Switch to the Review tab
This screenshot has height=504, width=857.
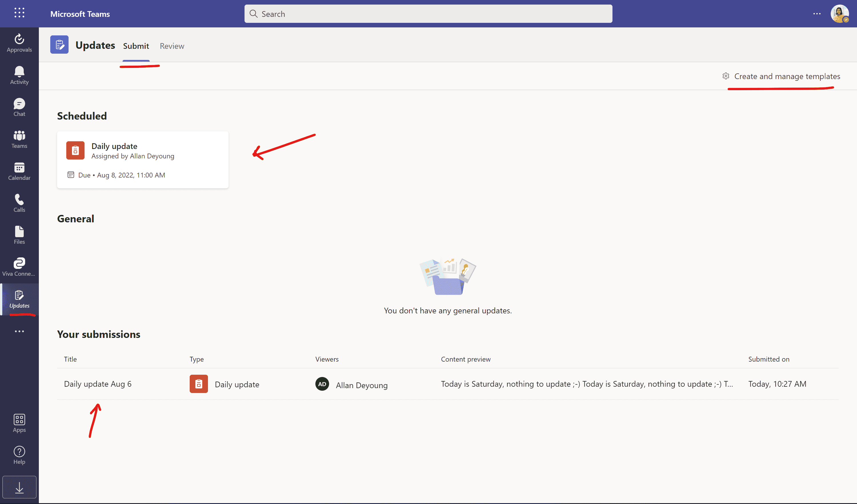tap(172, 46)
